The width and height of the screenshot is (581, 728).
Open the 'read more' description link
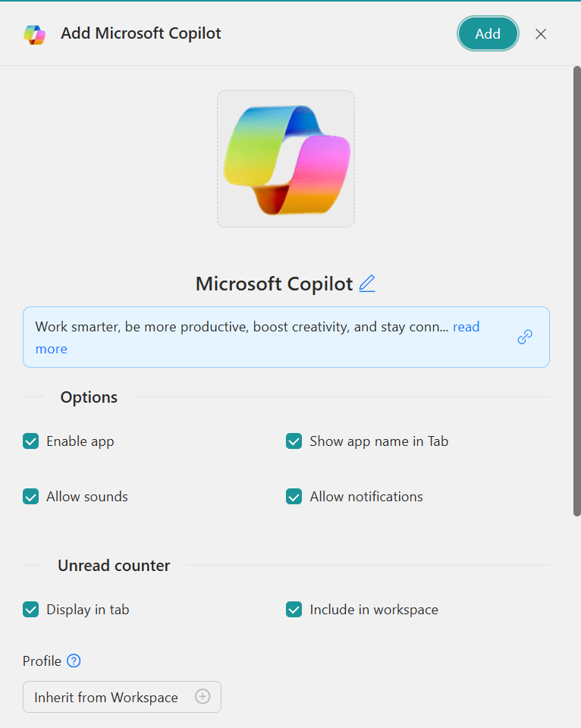[x=466, y=327]
